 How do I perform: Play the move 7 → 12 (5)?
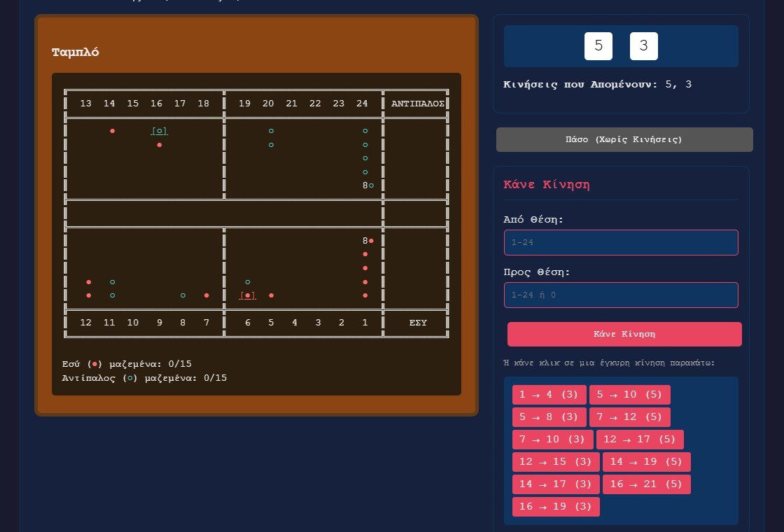pos(629,417)
